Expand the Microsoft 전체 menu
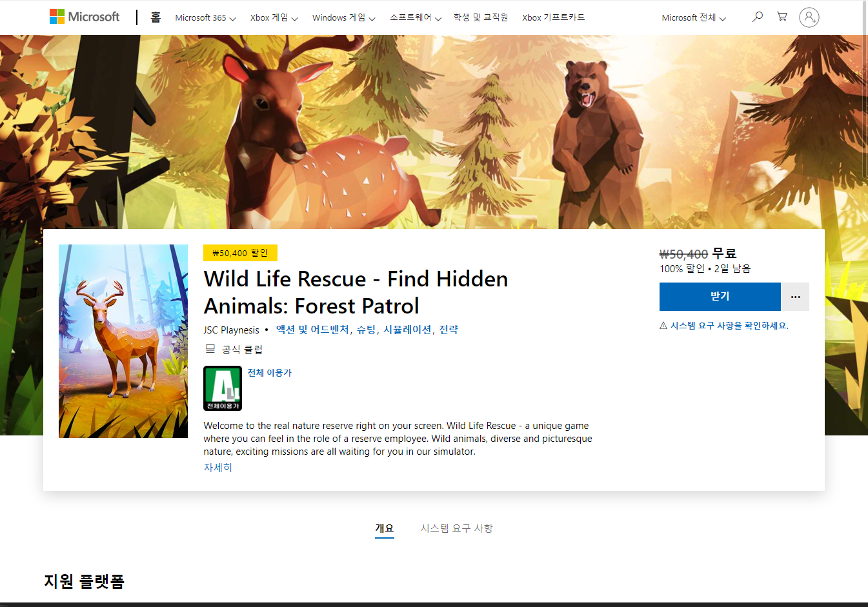Image resolution: width=868 pixels, height=607 pixels. pyautogui.click(x=694, y=18)
